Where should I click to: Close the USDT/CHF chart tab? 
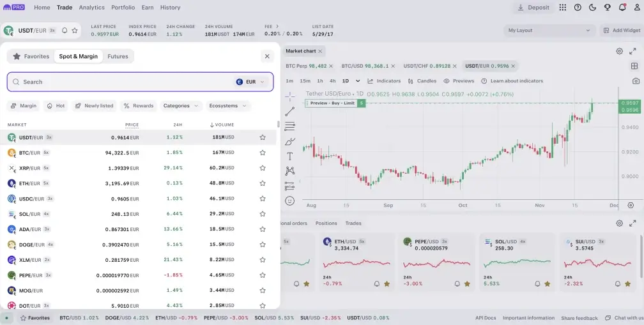pos(456,66)
